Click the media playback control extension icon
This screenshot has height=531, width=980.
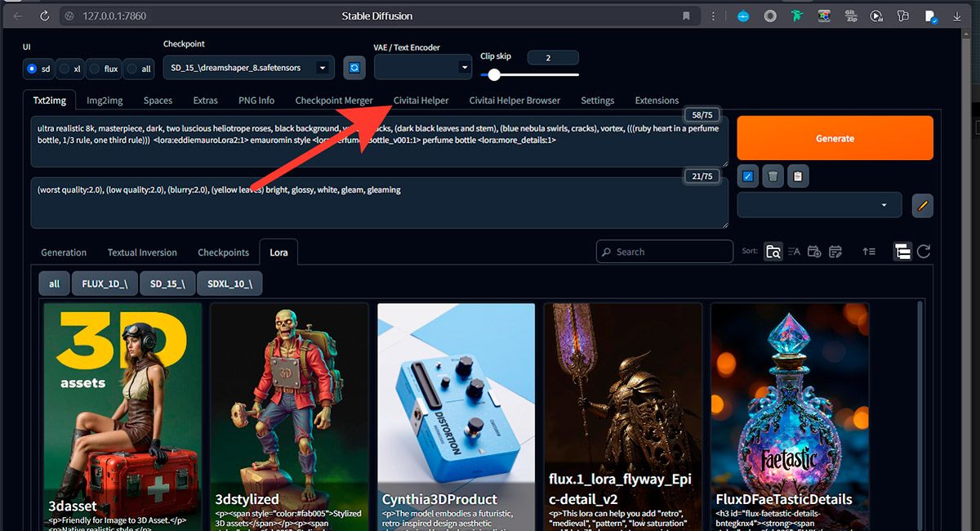876,16
